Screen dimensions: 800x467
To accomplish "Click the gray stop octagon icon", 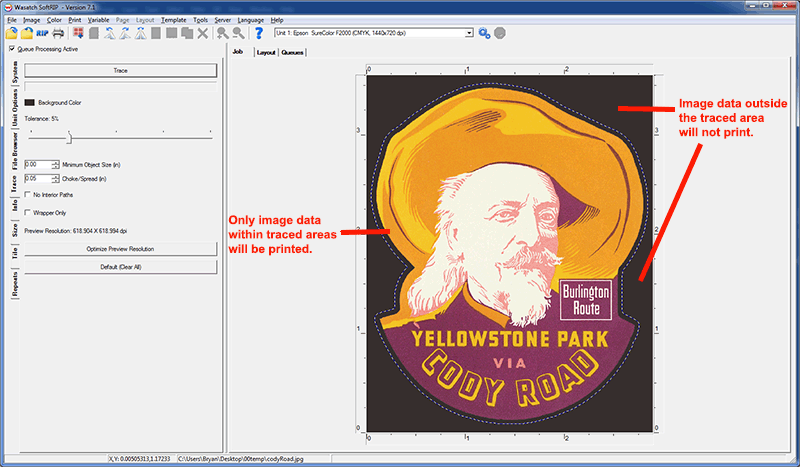I will tap(500, 33).
